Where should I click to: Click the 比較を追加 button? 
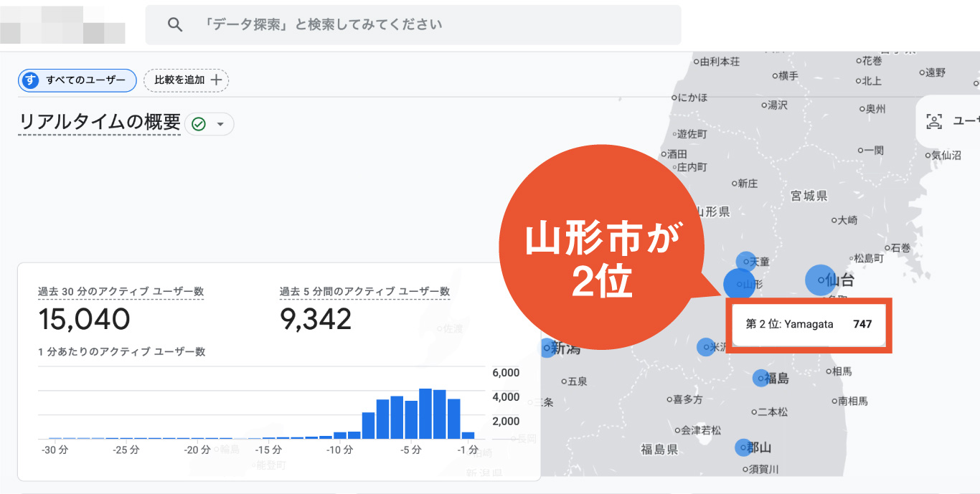187,80
